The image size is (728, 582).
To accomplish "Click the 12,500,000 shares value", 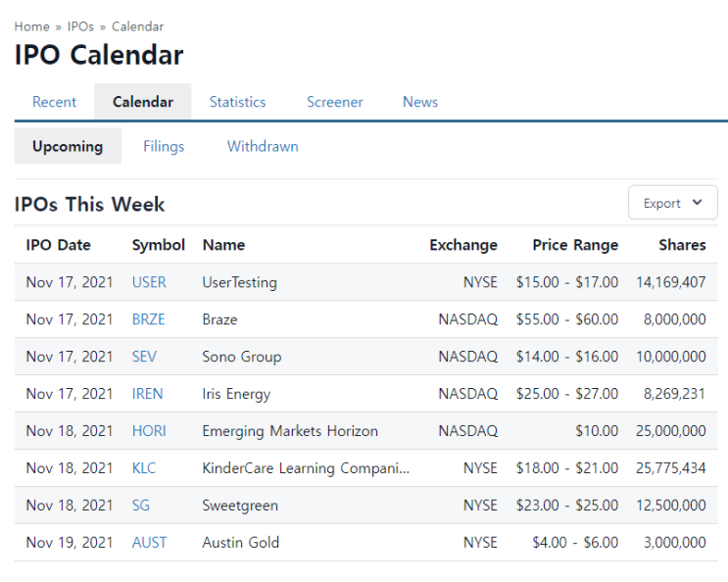I will [x=671, y=505].
